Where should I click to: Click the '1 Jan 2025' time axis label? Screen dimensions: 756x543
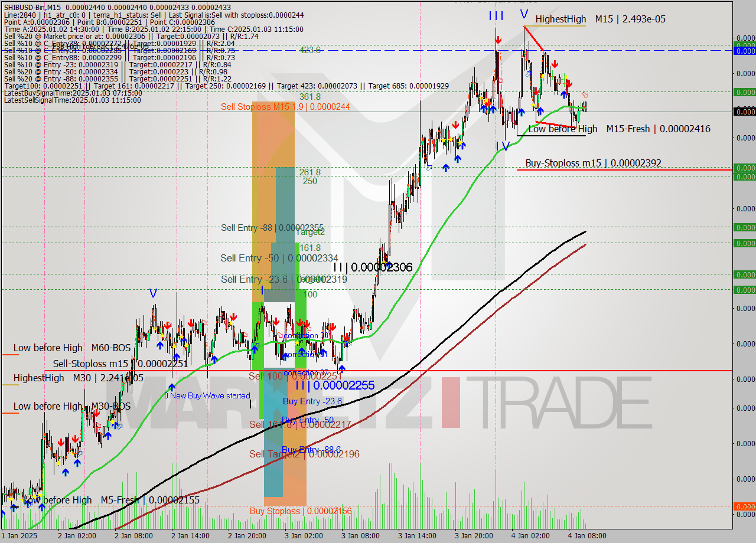(x=21, y=536)
